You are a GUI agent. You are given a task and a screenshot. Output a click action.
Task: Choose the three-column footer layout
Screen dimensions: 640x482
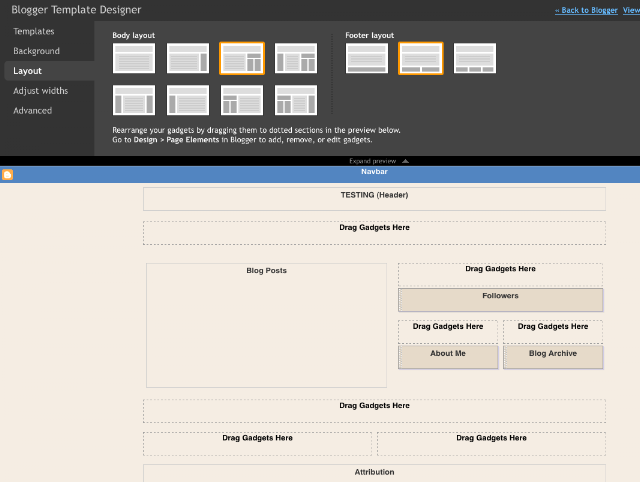(475, 58)
